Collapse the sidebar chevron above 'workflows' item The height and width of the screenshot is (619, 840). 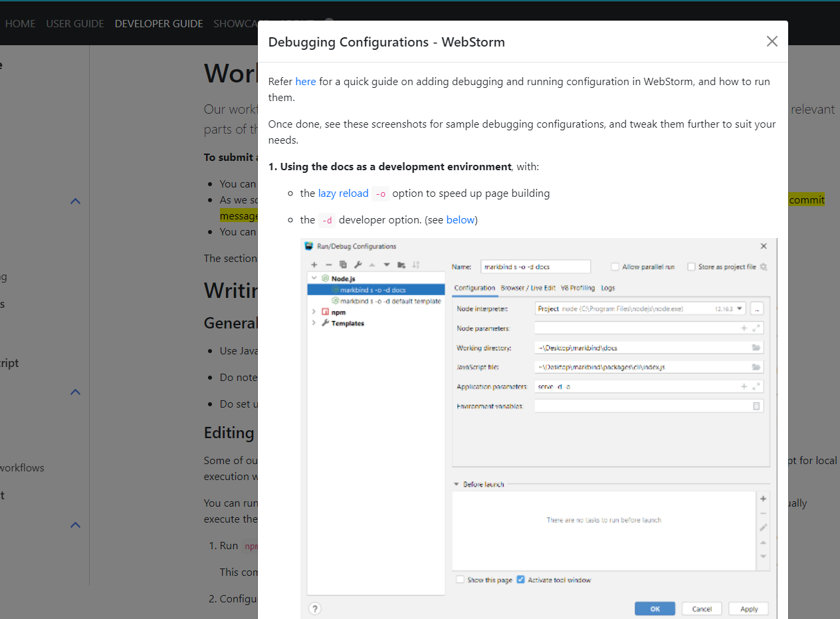pos(76,392)
